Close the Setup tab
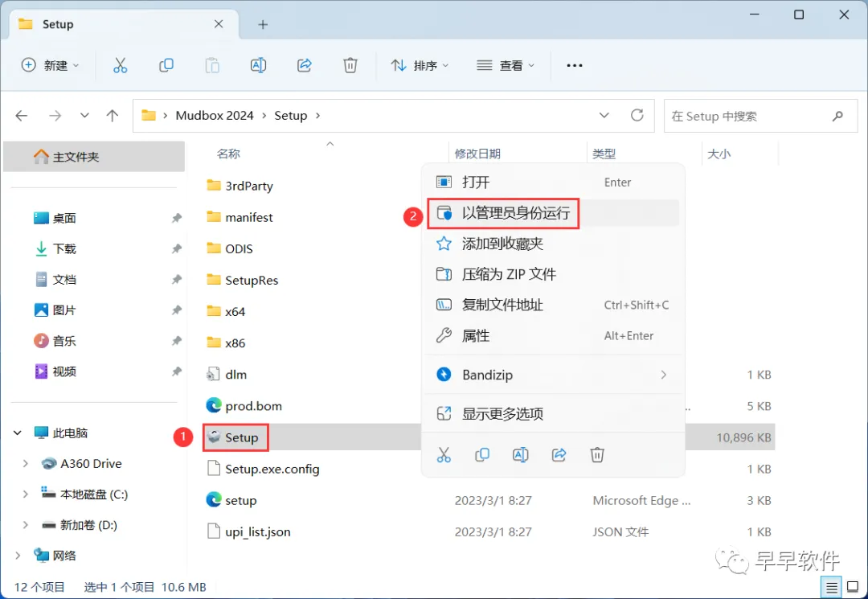The width and height of the screenshot is (868, 599). tap(219, 24)
